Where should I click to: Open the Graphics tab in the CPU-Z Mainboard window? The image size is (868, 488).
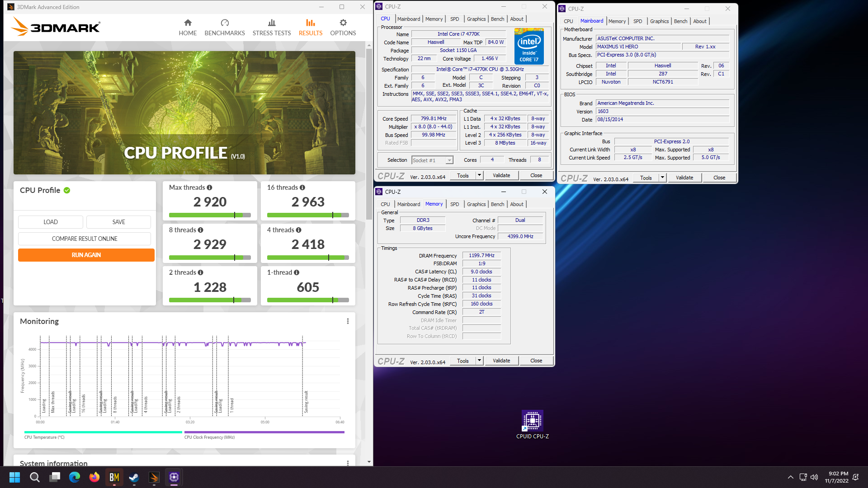tap(659, 21)
